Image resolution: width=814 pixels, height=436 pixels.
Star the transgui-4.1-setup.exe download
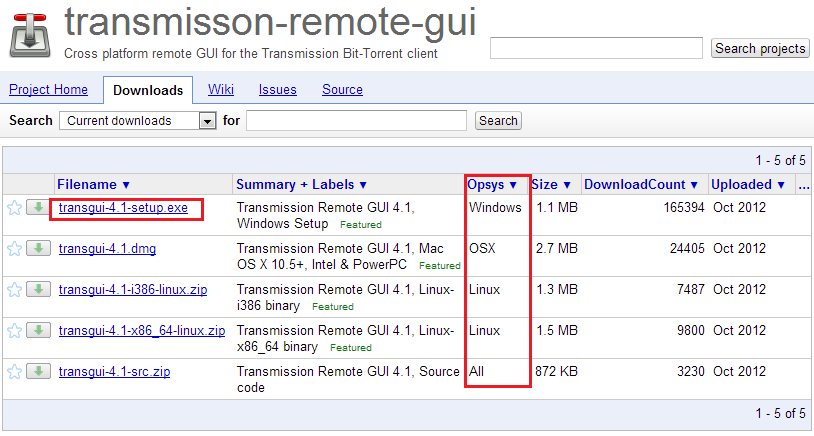click(x=14, y=208)
